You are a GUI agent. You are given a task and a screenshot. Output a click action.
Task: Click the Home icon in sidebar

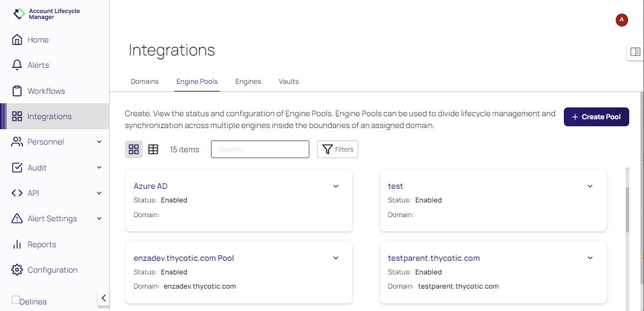(x=17, y=40)
